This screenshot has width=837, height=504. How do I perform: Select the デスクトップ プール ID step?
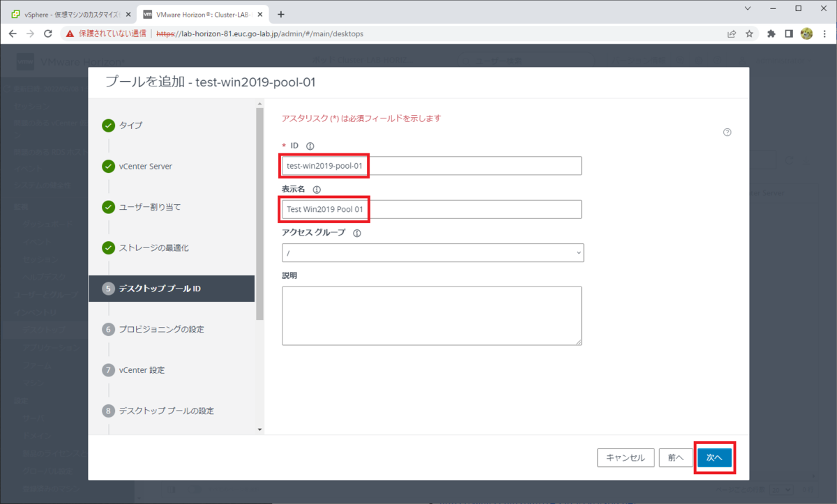172,289
